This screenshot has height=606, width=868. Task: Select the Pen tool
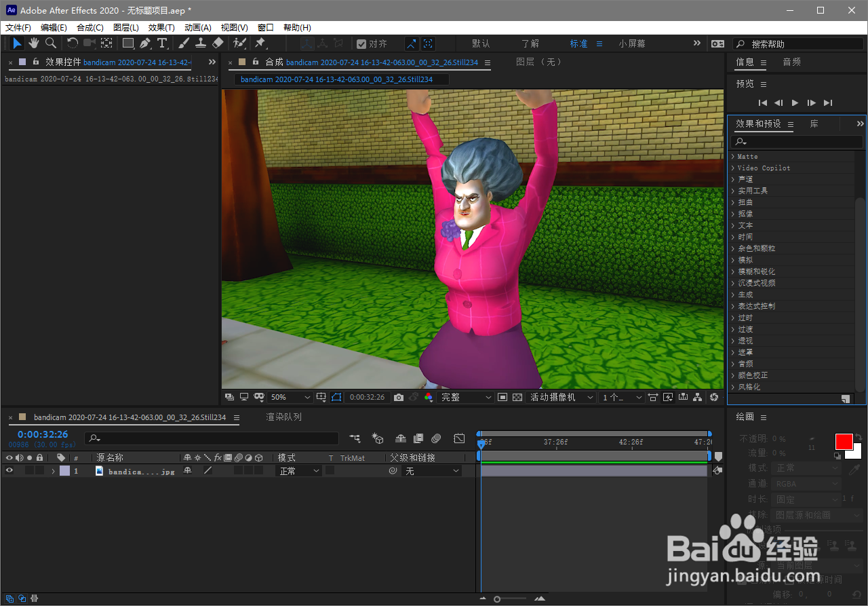pyautogui.click(x=145, y=43)
